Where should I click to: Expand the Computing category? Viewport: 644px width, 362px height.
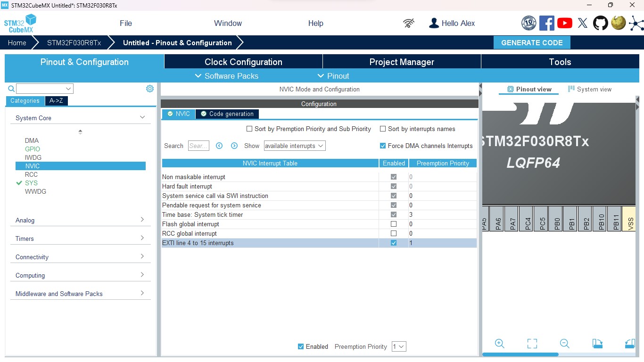[x=142, y=275]
